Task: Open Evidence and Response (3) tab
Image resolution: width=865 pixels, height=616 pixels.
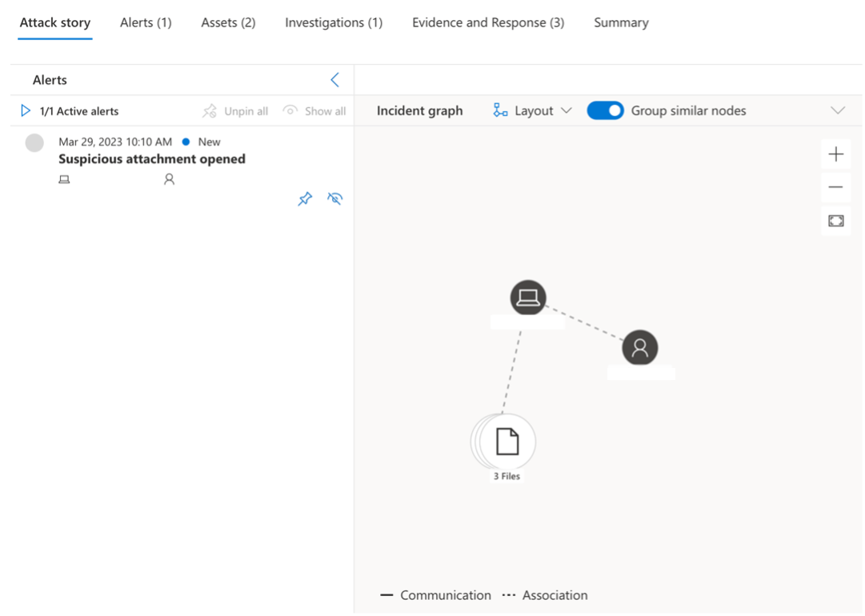Action: click(x=487, y=22)
